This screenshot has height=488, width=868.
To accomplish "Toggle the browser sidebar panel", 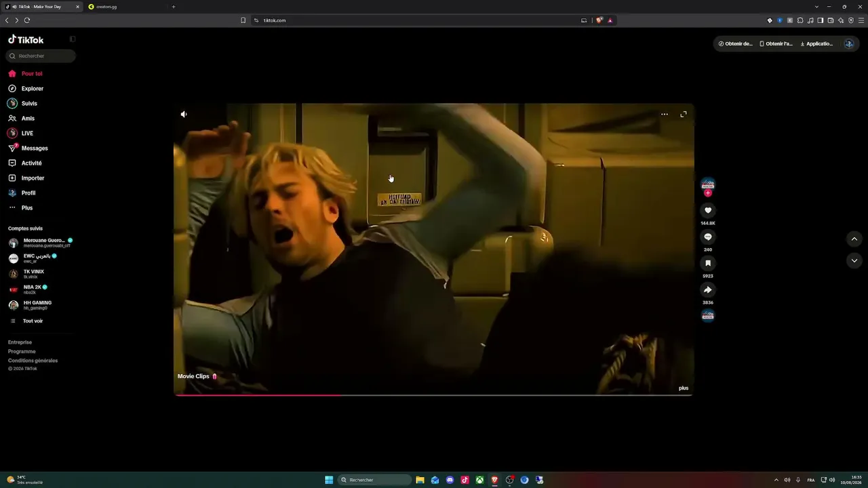I will tap(821, 20).
